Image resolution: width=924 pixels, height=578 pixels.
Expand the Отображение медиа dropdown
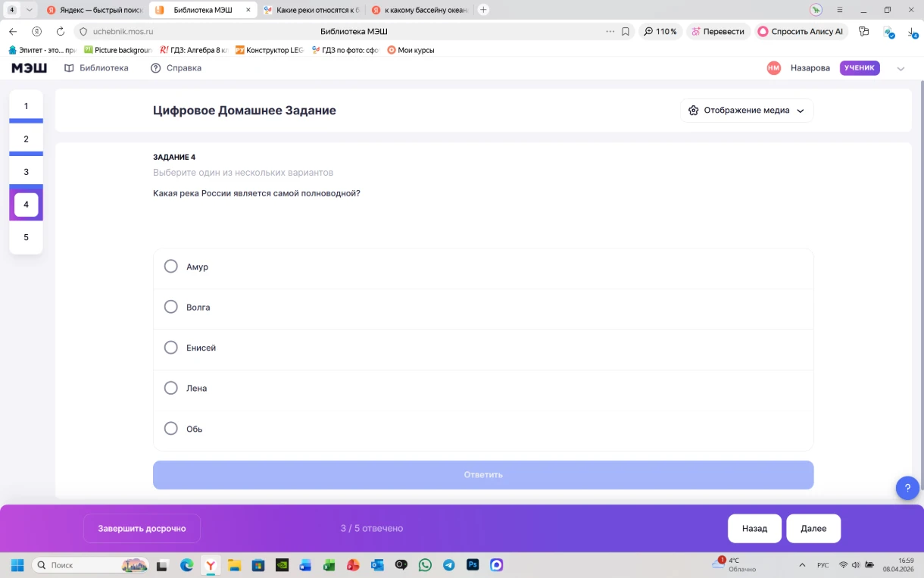747,111
